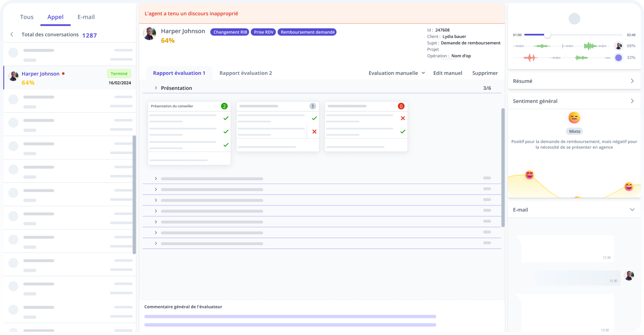Click the mixed sentiment emoji face
Viewport: 644px width, 335px height.
pos(574,118)
